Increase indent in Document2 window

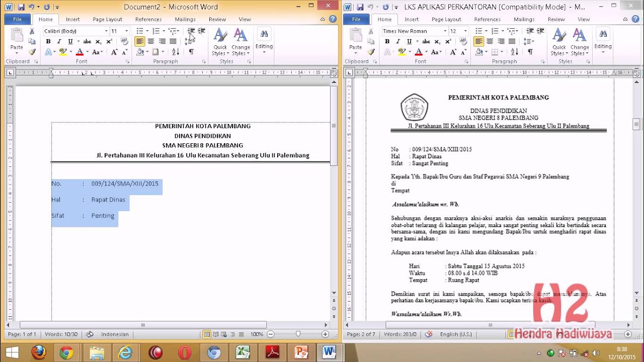(x=202, y=31)
